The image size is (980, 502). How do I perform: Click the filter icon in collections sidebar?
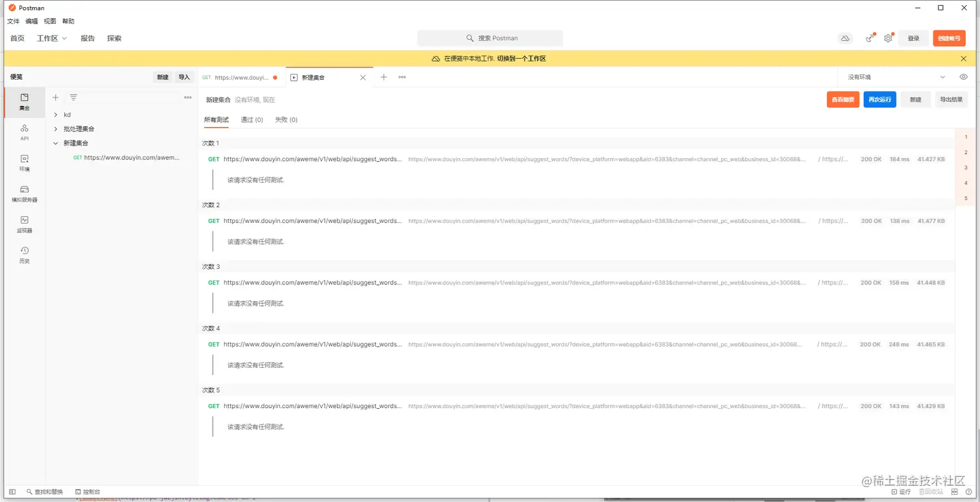coord(73,98)
